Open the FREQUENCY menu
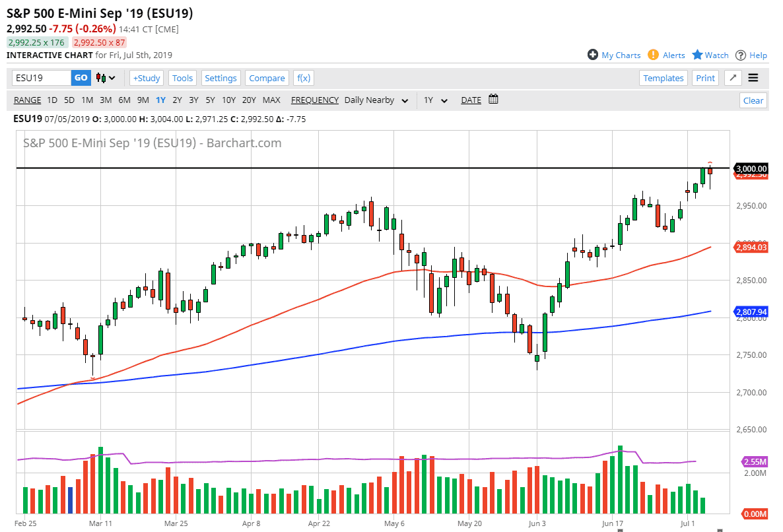This screenshot has width=783, height=532. [315, 100]
